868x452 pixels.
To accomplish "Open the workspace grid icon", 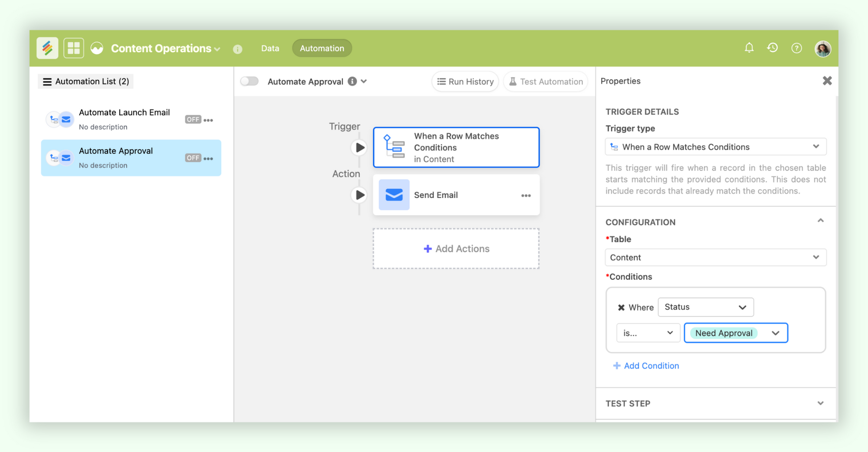I will (x=74, y=48).
